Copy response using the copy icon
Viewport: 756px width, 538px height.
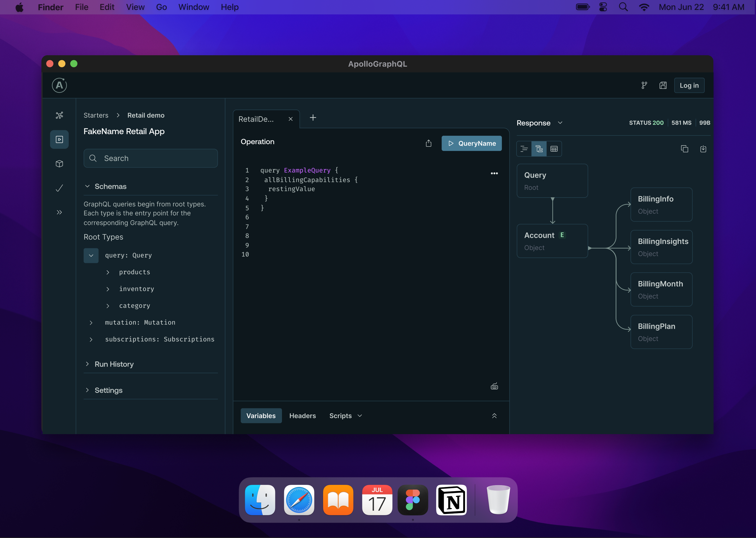pyautogui.click(x=684, y=149)
